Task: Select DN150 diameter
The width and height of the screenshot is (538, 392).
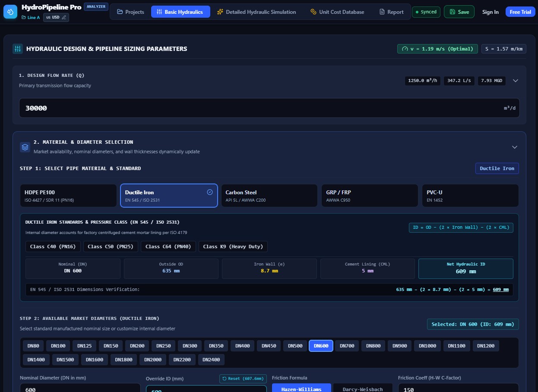Action: [x=111, y=346]
